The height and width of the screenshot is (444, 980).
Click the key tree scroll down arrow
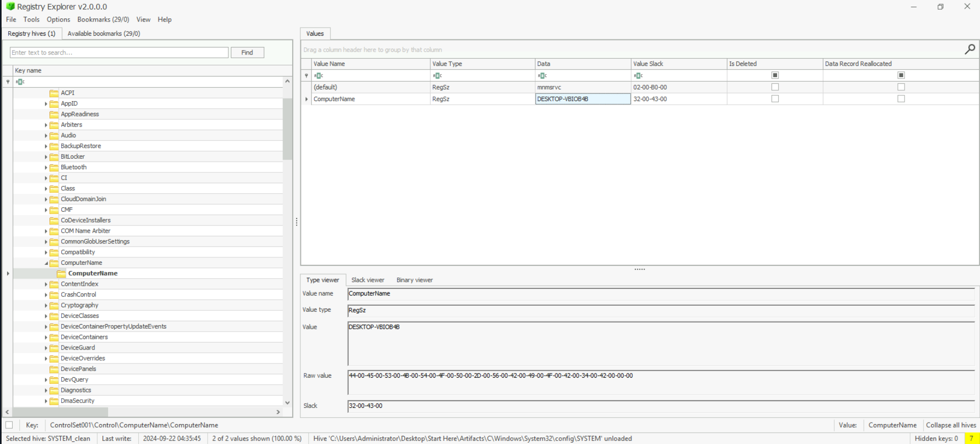tap(288, 403)
